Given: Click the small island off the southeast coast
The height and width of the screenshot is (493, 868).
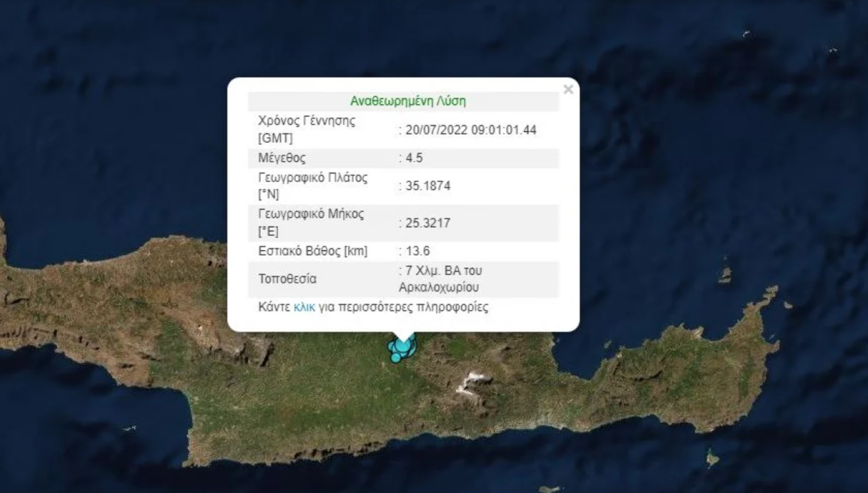Looking at the screenshot, I should coord(712,458).
